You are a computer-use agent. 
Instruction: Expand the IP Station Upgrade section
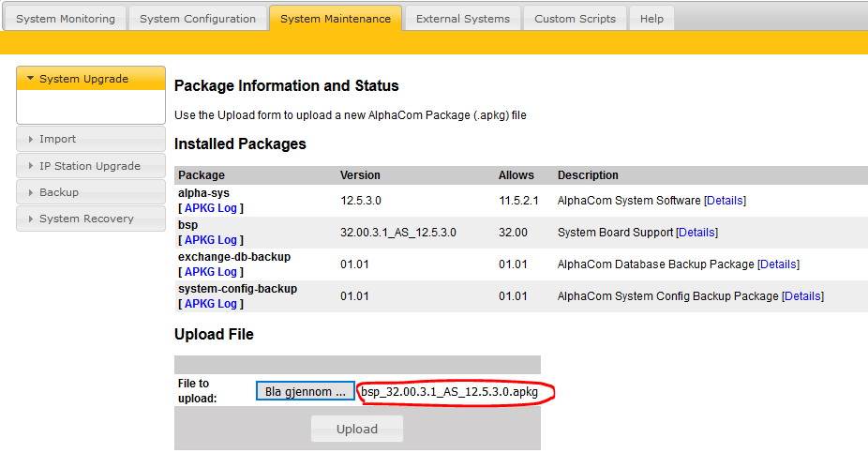[91, 166]
